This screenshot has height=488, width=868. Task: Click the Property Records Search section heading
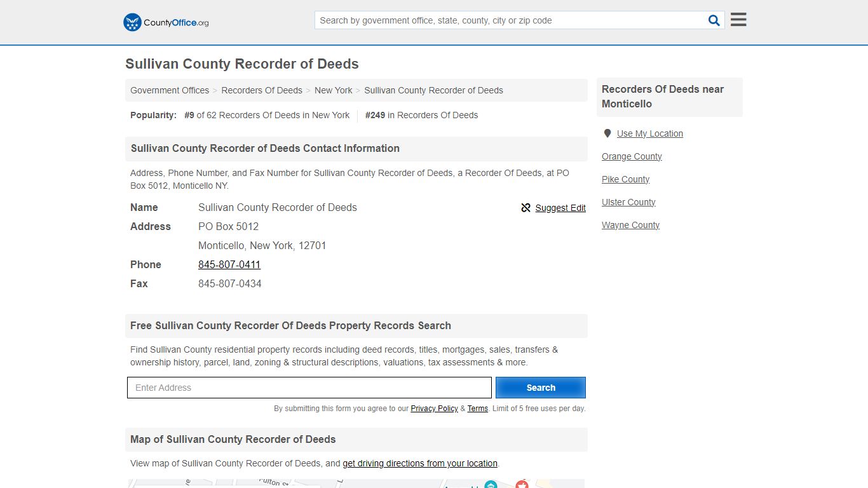tap(290, 325)
